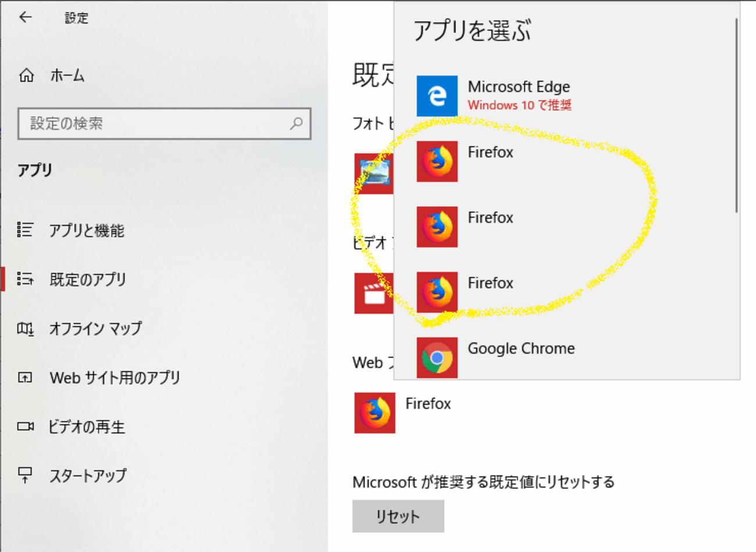Image resolution: width=756 pixels, height=552 pixels.
Task: Select the 既定のアプリ sidebar icon
Action: point(25,279)
